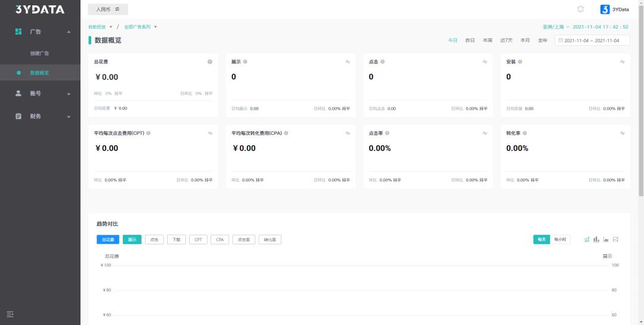
Task: Switch chart to bar chart icon
Action: click(x=596, y=240)
